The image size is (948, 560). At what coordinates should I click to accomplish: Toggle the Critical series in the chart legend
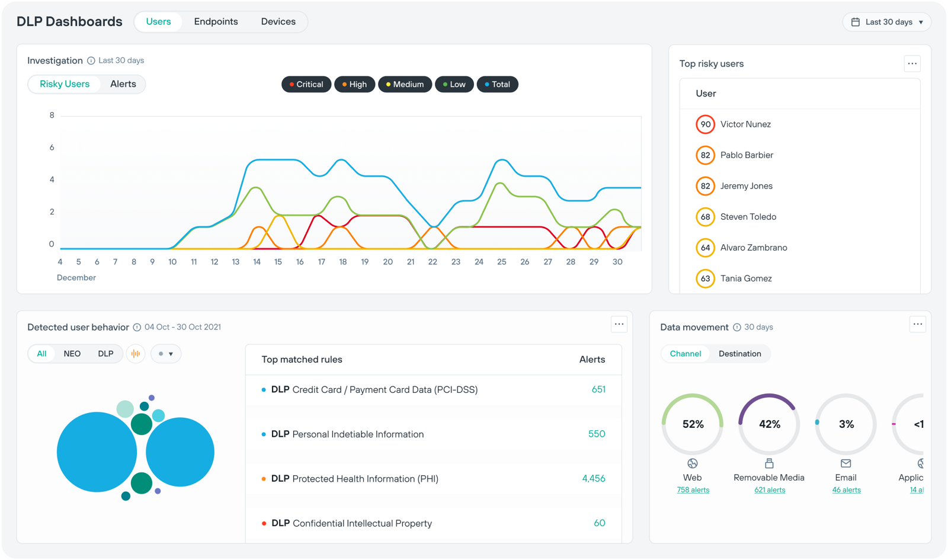pos(306,84)
